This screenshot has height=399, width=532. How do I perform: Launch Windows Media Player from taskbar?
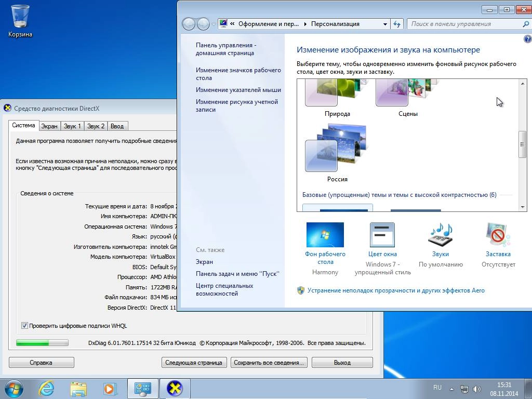point(110,389)
